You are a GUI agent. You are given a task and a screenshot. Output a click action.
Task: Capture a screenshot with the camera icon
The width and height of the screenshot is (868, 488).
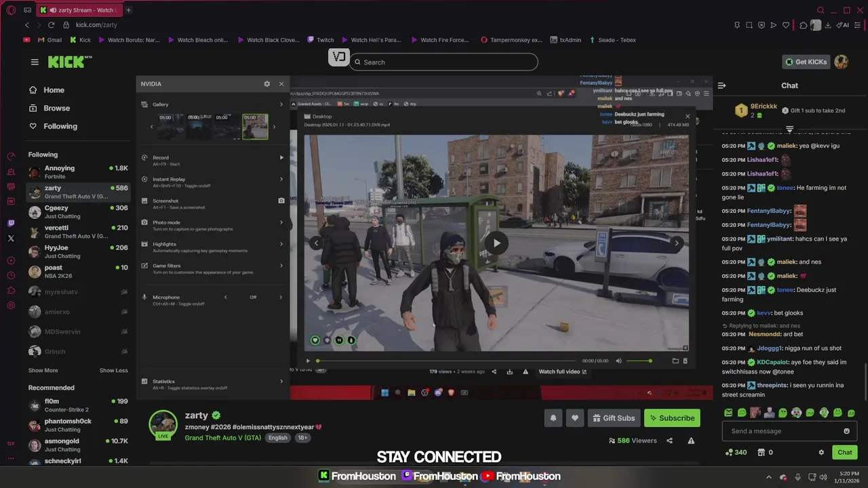click(281, 201)
